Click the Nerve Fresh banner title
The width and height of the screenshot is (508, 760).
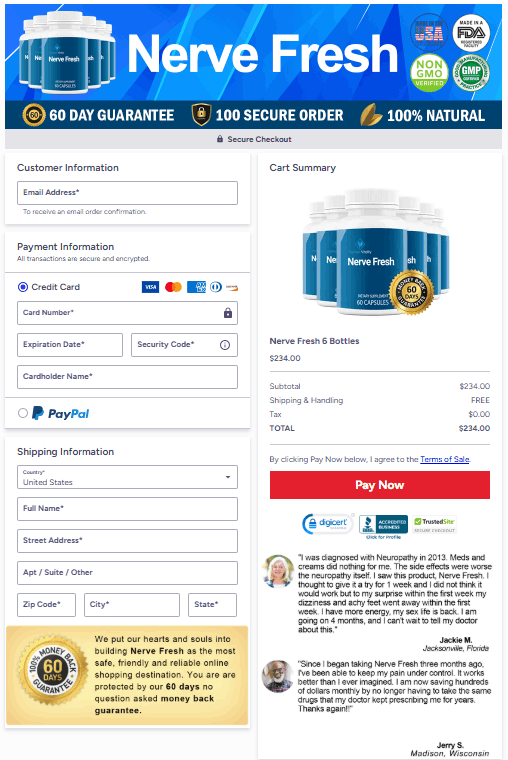(x=263, y=53)
